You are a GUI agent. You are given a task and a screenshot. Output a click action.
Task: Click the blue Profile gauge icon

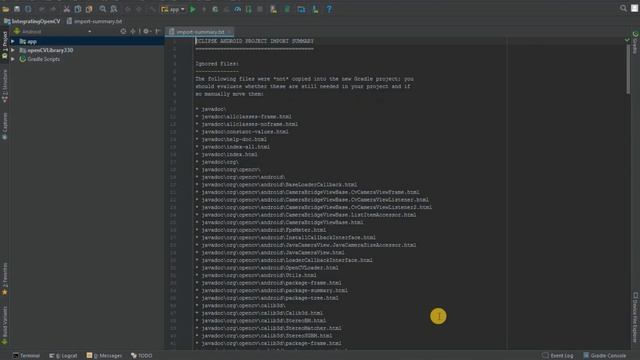238,9
